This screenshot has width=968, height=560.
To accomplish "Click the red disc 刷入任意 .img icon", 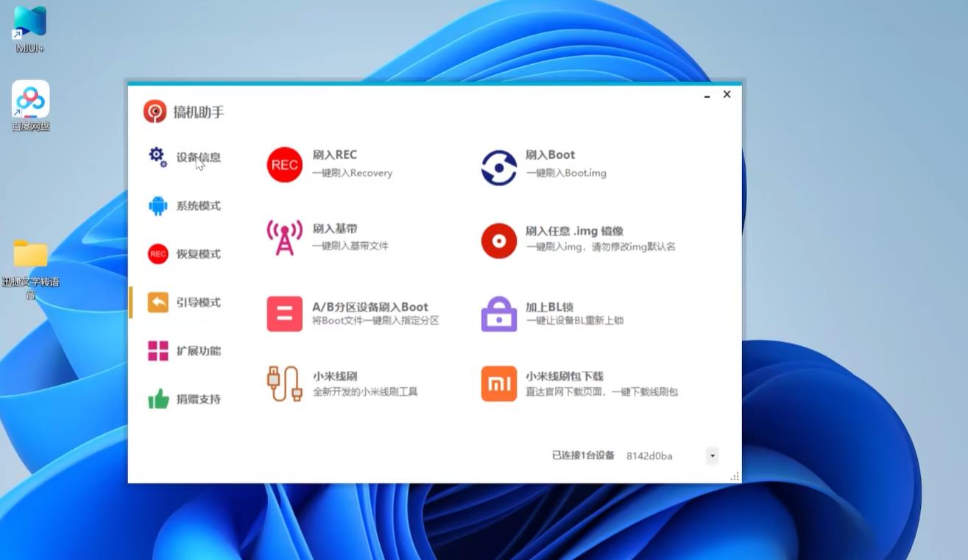I will 498,241.
